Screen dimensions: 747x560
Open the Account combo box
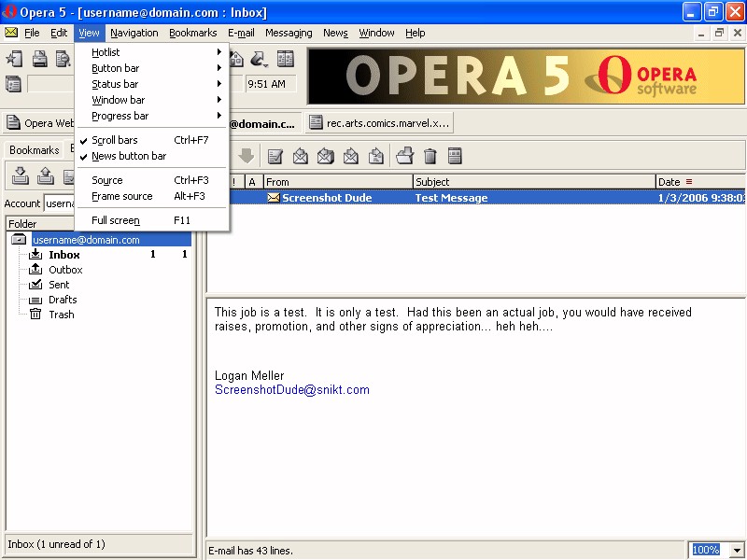click(60, 203)
